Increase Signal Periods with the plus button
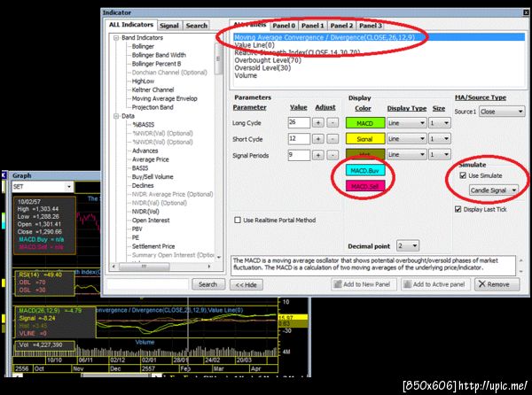The image size is (532, 395). pyautogui.click(x=318, y=155)
